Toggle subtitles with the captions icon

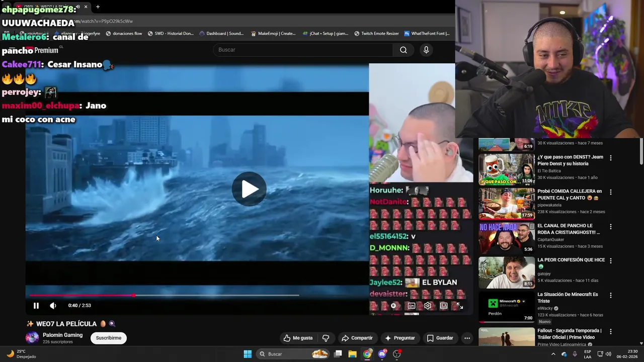[412, 306]
